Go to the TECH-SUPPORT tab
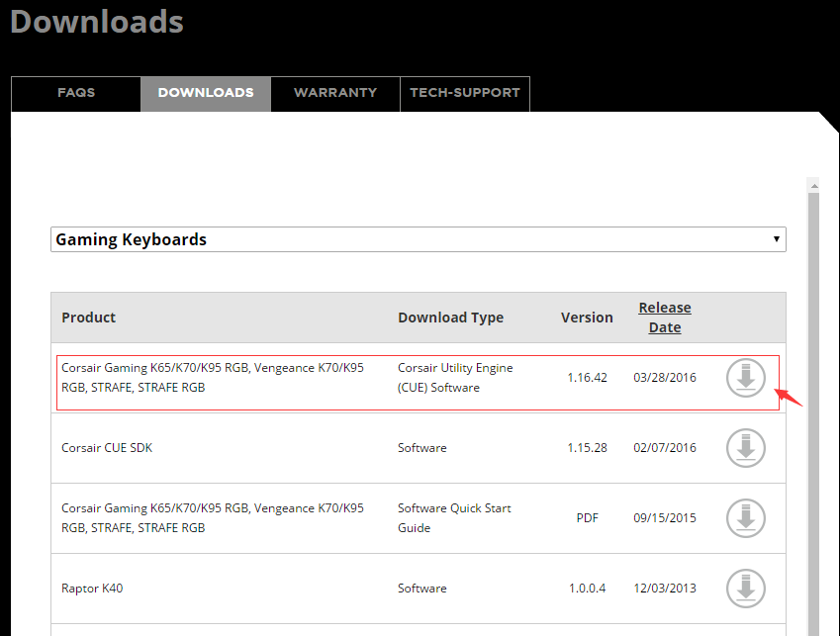The height and width of the screenshot is (636, 840). coord(465,93)
